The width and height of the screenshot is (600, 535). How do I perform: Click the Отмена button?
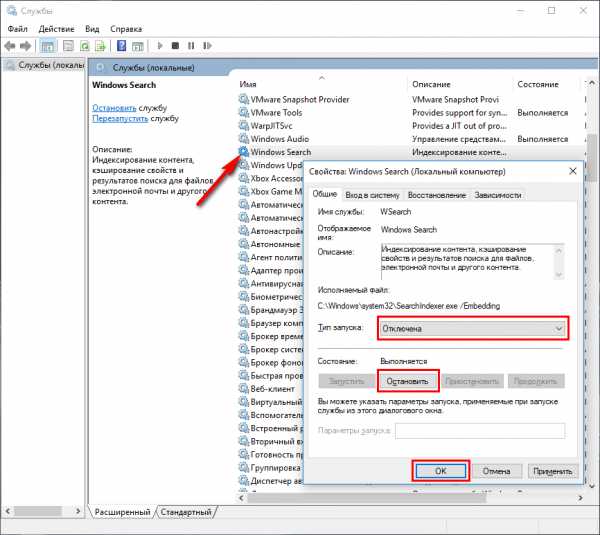coord(496,471)
